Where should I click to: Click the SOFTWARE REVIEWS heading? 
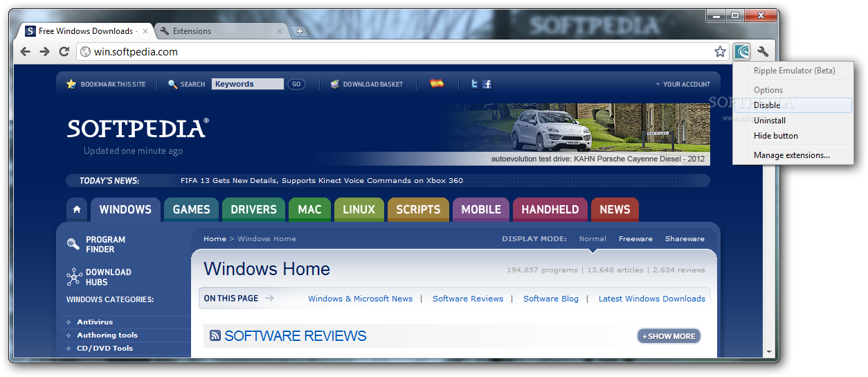pyautogui.click(x=296, y=336)
